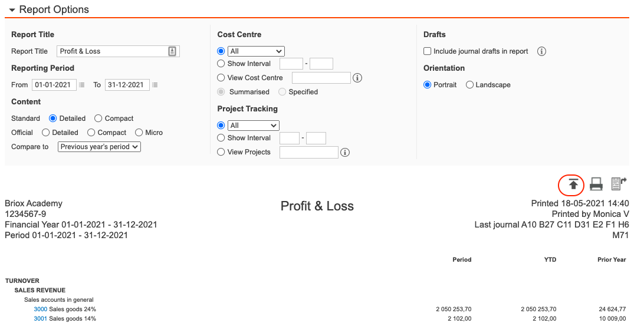Open the To date calendar picker icon
The height and width of the screenshot is (323, 644).
coord(155,85)
